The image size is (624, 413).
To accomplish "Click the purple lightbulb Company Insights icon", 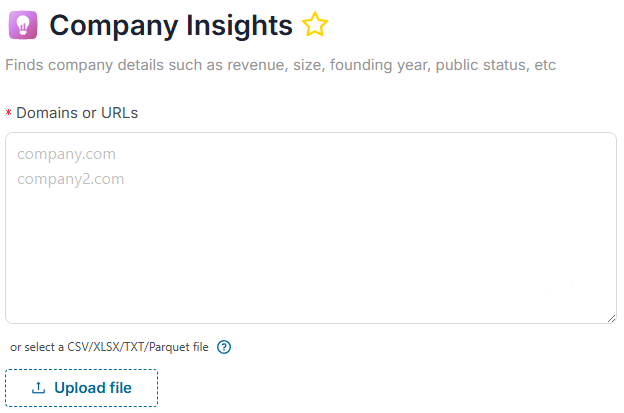I will (x=22, y=25).
